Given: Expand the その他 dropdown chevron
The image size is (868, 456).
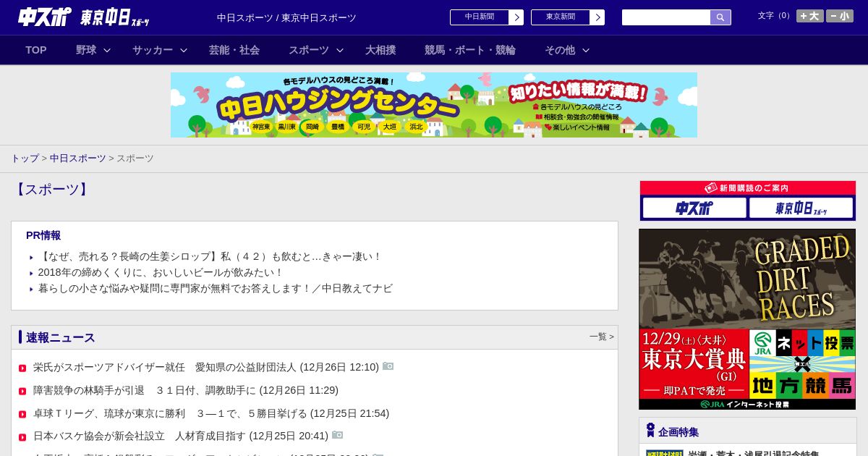Looking at the screenshot, I should click(x=586, y=50).
